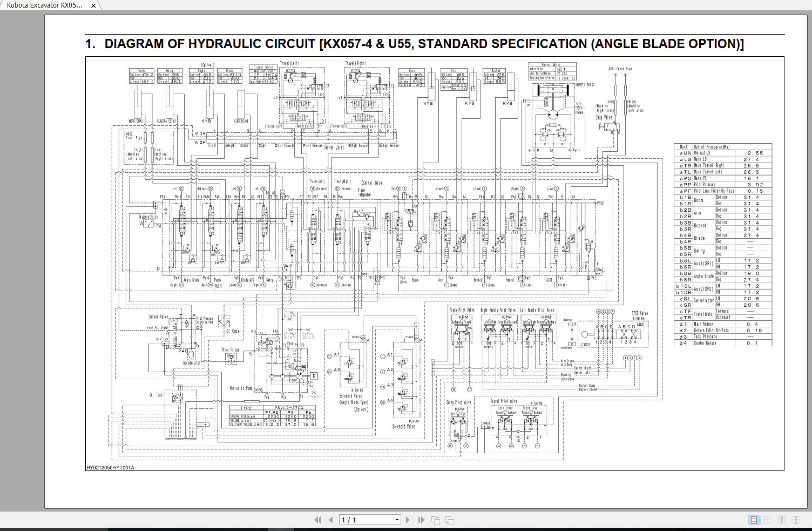Go to the previous page
812x531 pixels.
point(331,520)
